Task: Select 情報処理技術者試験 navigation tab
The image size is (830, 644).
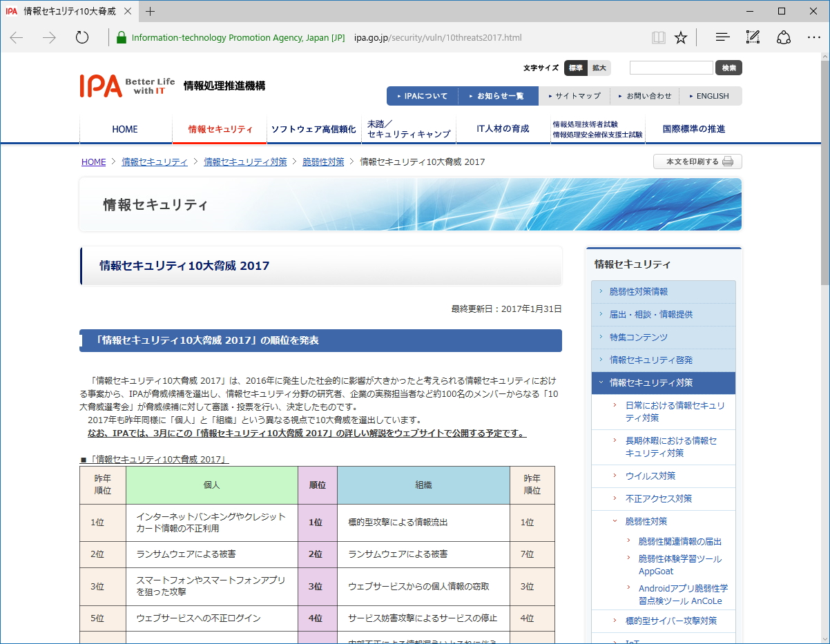Action: (x=597, y=129)
